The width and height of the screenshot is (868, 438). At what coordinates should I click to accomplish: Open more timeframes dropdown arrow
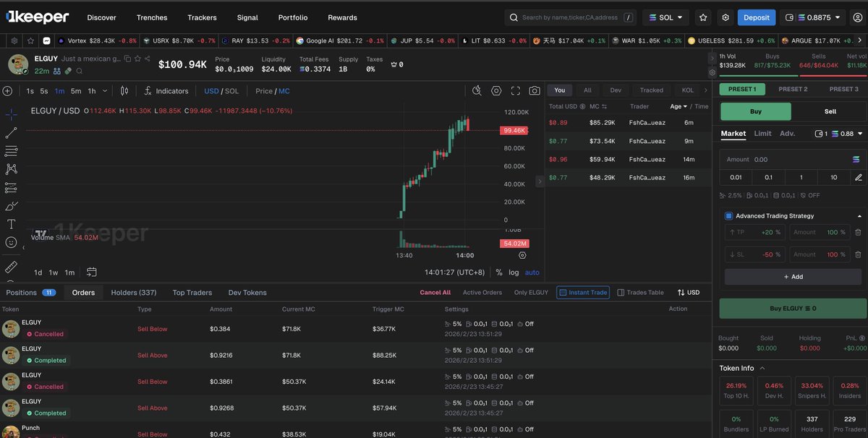106,91
